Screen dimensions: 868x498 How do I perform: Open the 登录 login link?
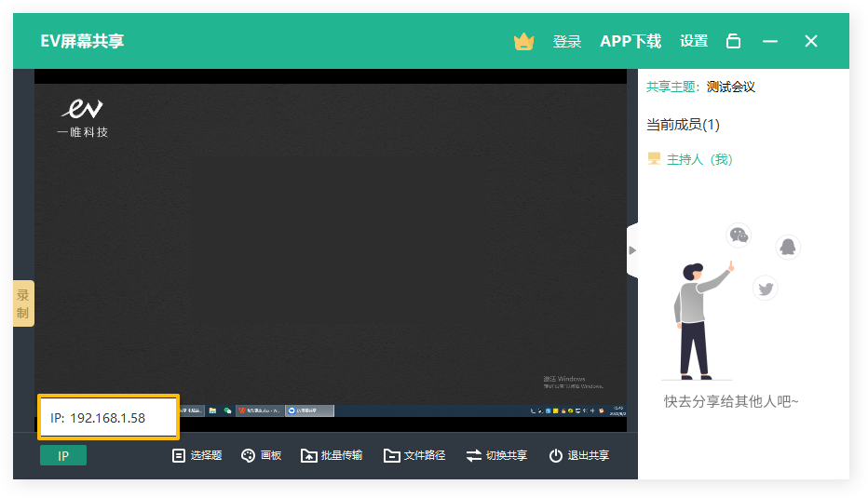(567, 42)
